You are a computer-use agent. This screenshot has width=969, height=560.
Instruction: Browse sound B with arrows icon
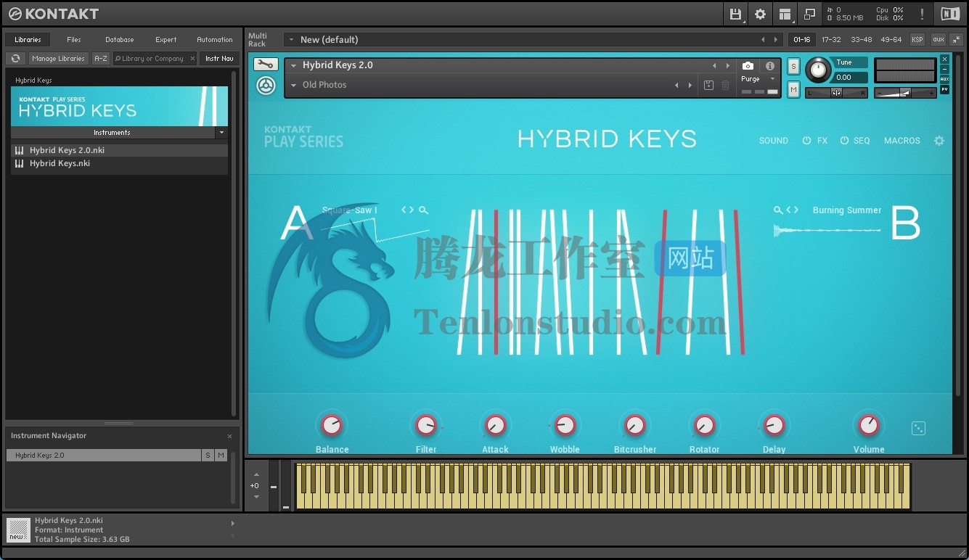pyautogui.click(x=793, y=210)
